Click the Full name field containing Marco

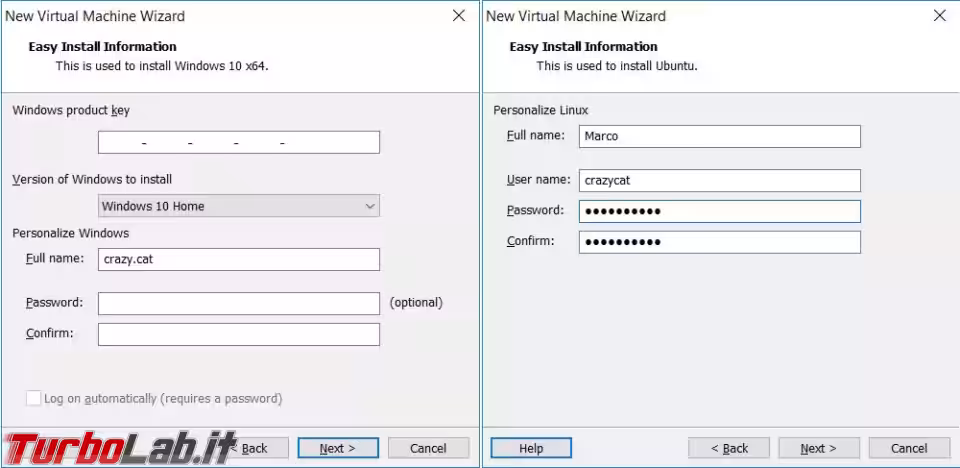point(720,137)
